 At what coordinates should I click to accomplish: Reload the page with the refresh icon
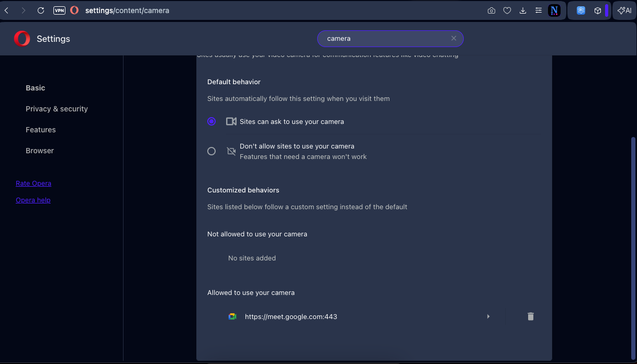[41, 10]
